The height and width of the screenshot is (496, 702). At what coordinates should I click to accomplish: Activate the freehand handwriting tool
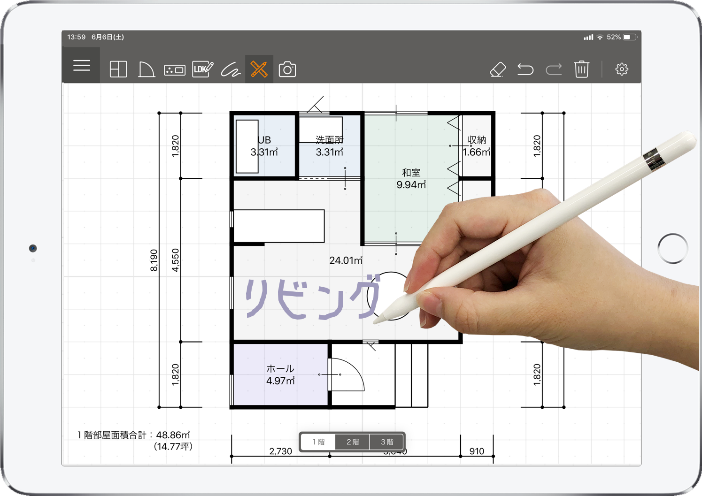(231, 69)
